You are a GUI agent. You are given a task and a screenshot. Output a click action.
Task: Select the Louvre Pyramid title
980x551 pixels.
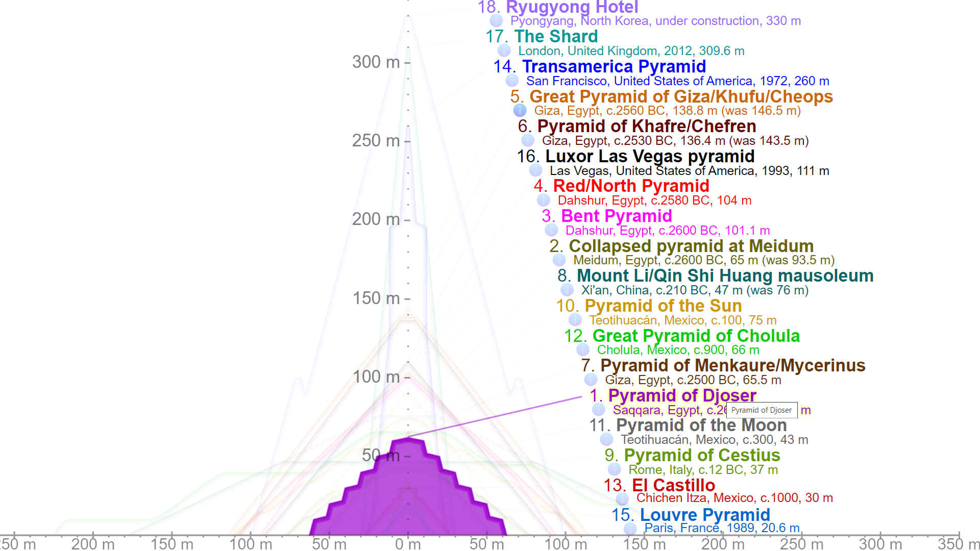705,515
